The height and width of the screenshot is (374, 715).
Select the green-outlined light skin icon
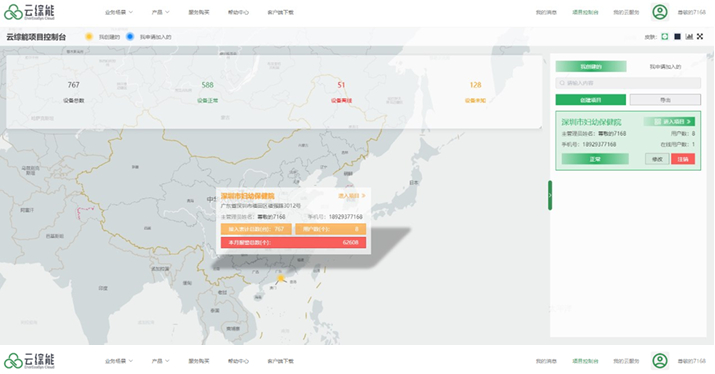(x=665, y=36)
